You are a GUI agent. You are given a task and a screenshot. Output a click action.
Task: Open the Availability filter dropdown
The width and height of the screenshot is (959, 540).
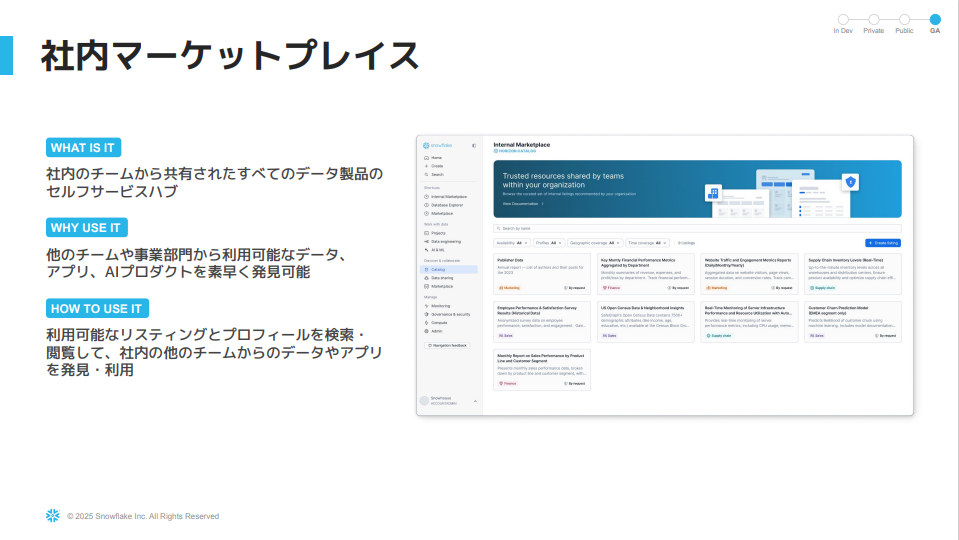(512, 243)
